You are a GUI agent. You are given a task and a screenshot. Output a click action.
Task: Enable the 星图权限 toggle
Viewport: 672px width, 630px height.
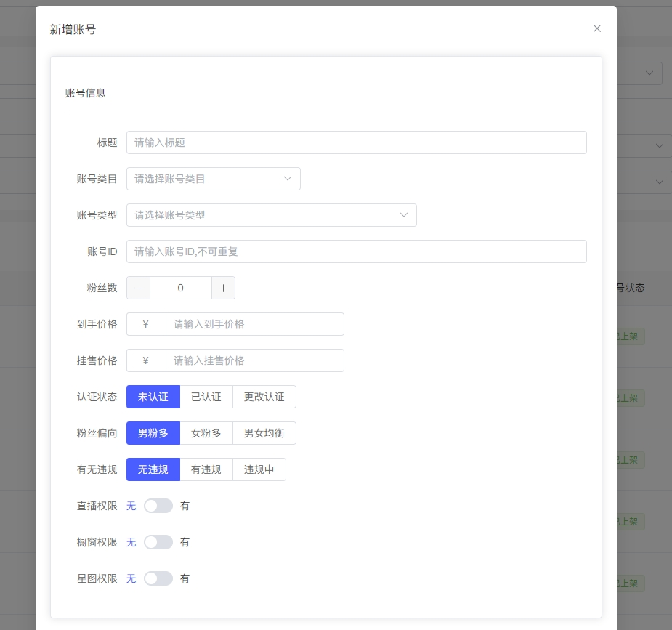coord(158,578)
